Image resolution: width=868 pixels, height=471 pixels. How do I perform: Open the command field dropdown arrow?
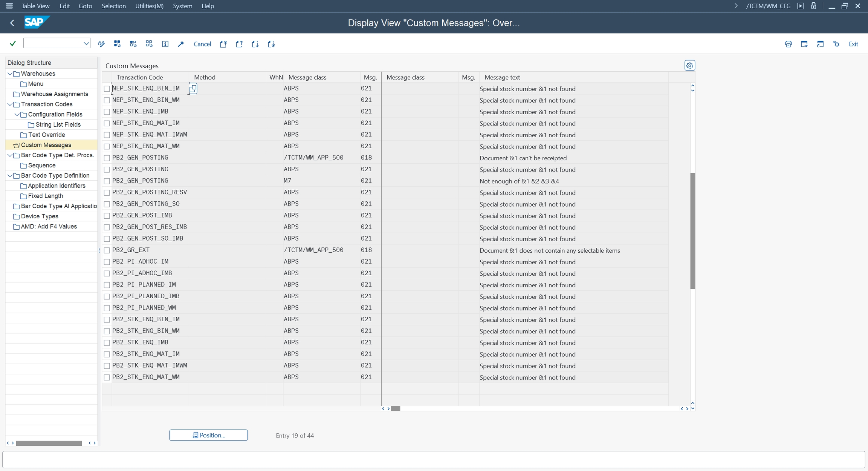coord(86,43)
